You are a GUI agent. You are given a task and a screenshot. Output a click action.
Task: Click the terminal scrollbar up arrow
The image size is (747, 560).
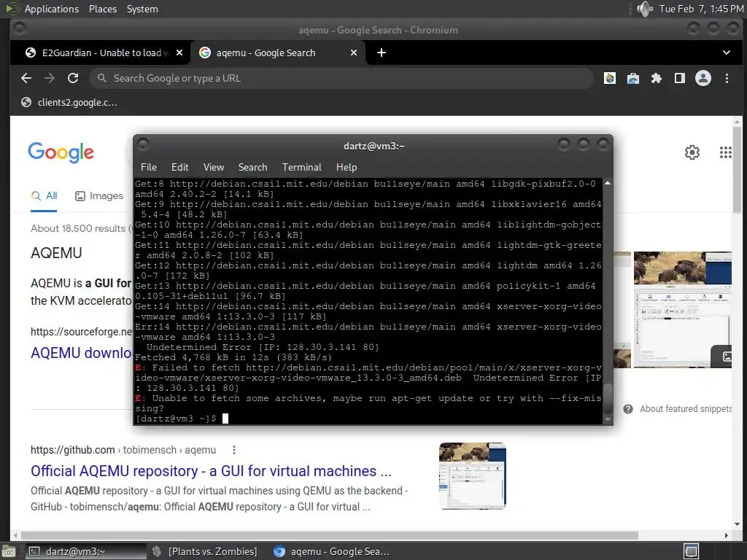coord(608,183)
